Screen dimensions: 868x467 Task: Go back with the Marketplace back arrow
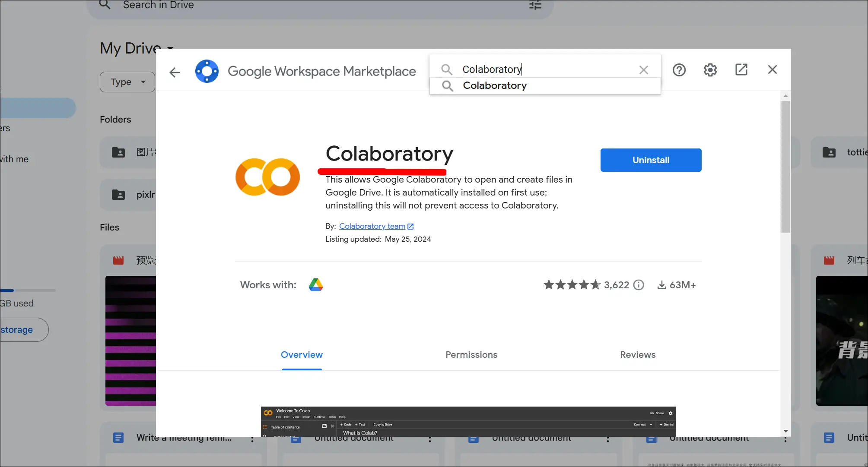pyautogui.click(x=175, y=72)
